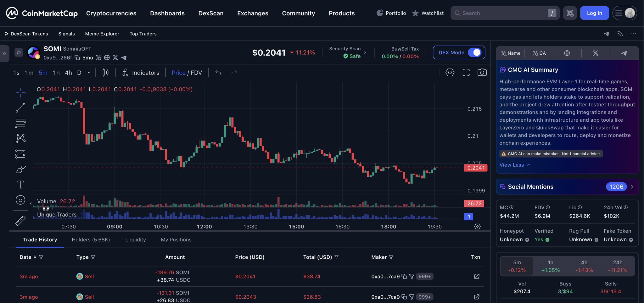Filter the Total (USD) column
The image size is (644, 303).
(x=336, y=257)
